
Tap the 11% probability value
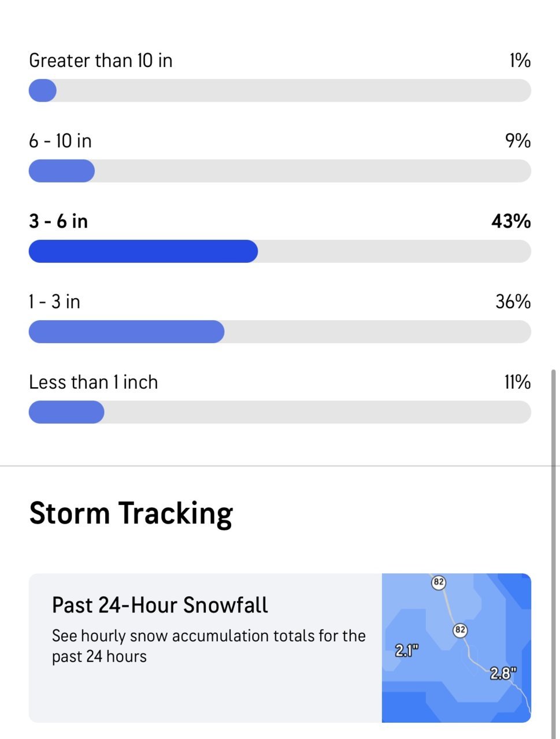pos(517,382)
